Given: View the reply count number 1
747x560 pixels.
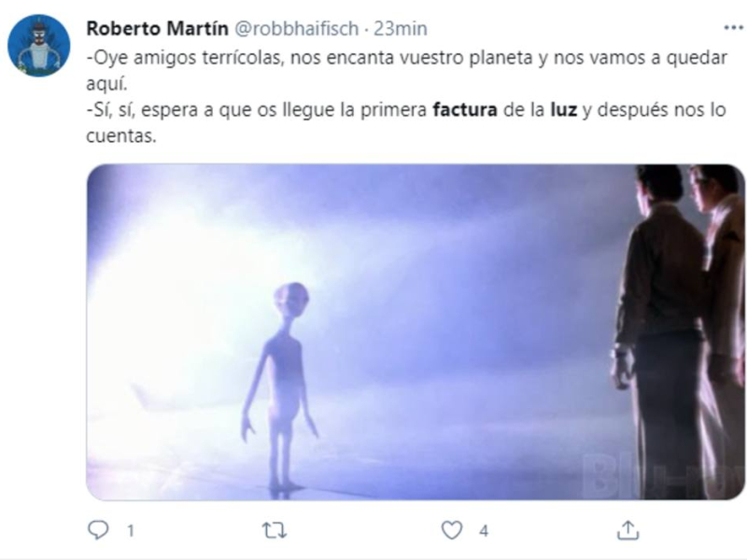Looking at the screenshot, I should coord(131,531).
